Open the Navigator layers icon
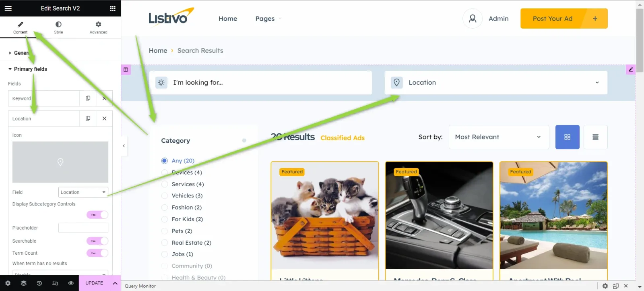The width and height of the screenshot is (644, 291). [x=23, y=283]
